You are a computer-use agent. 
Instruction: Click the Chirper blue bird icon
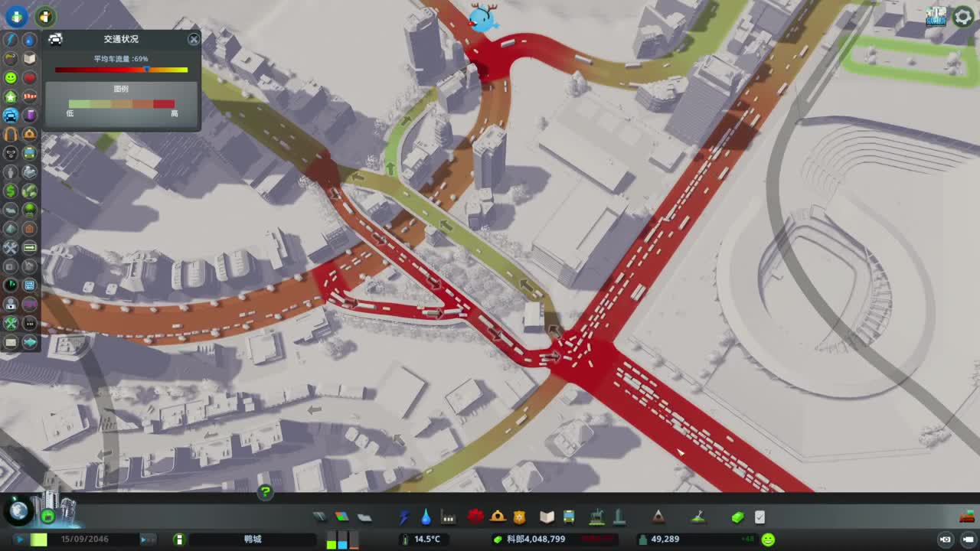(482, 17)
